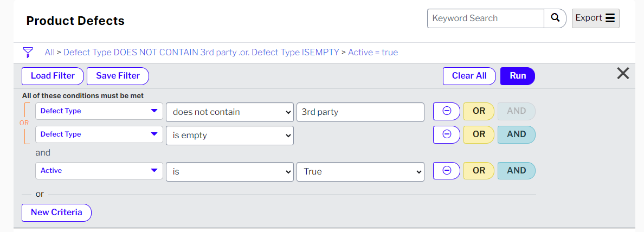Click the Run button

click(517, 76)
